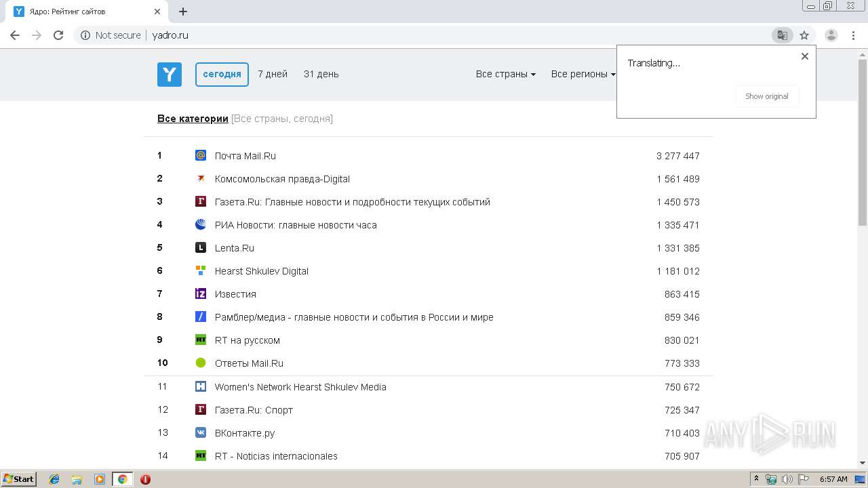The height and width of the screenshot is (488, 868).
Task: Bookmark this page with the star icon
Action: pyautogui.click(x=804, y=35)
